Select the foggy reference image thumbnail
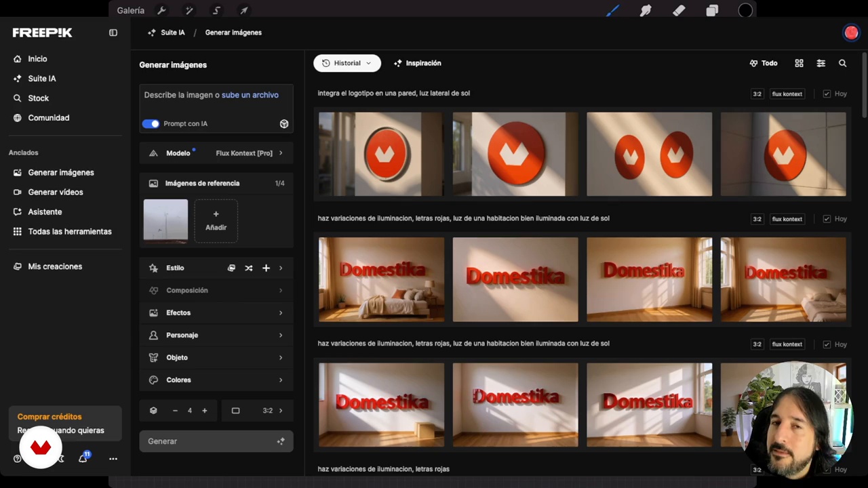 click(165, 220)
